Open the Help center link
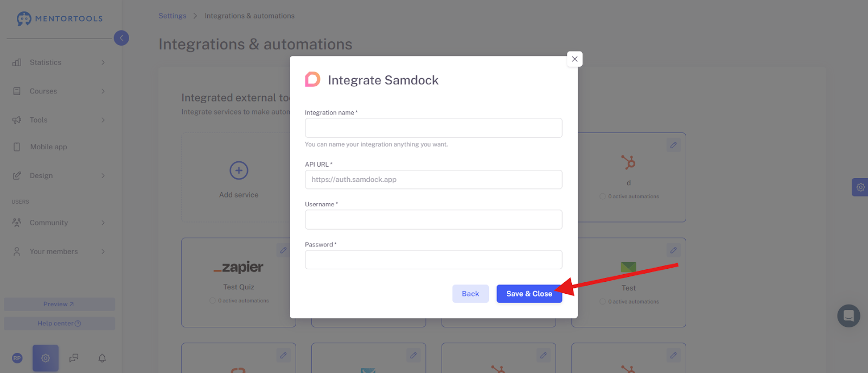Image resolution: width=868 pixels, height=373 pixels. pos(59,324)
